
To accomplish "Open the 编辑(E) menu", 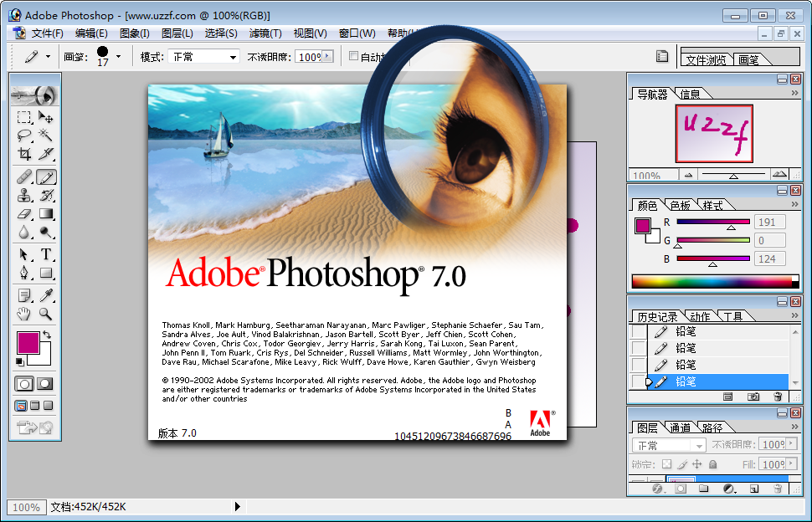I will (x=91, y=33).
